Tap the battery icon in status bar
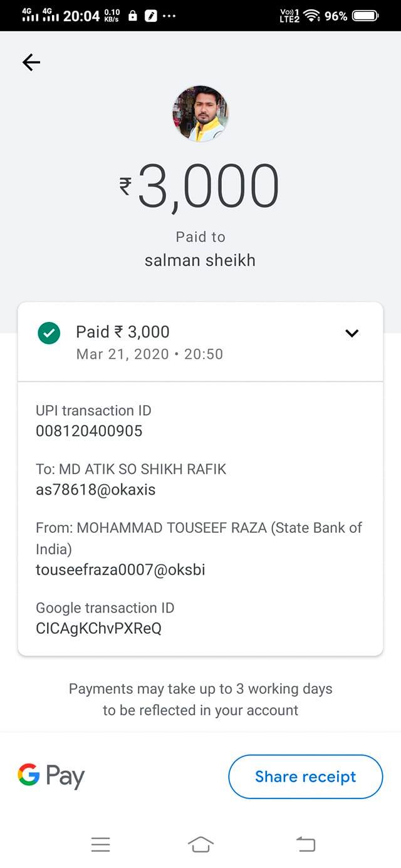Viewport: 401px width, 868px height. (365, 16)
